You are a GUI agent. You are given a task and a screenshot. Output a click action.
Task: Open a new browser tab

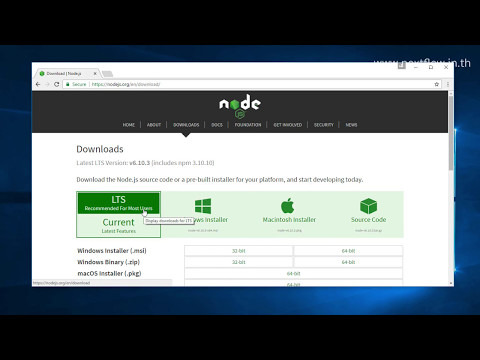click(x=107, y=74)
